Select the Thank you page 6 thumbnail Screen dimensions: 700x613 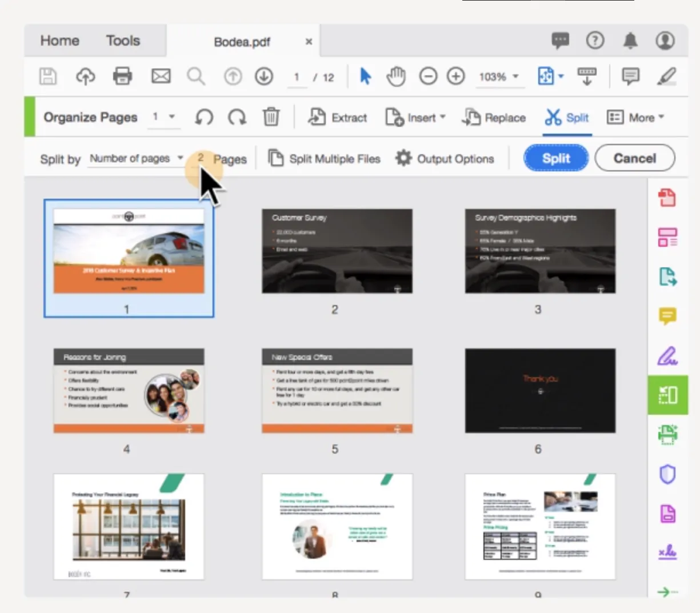540,391
